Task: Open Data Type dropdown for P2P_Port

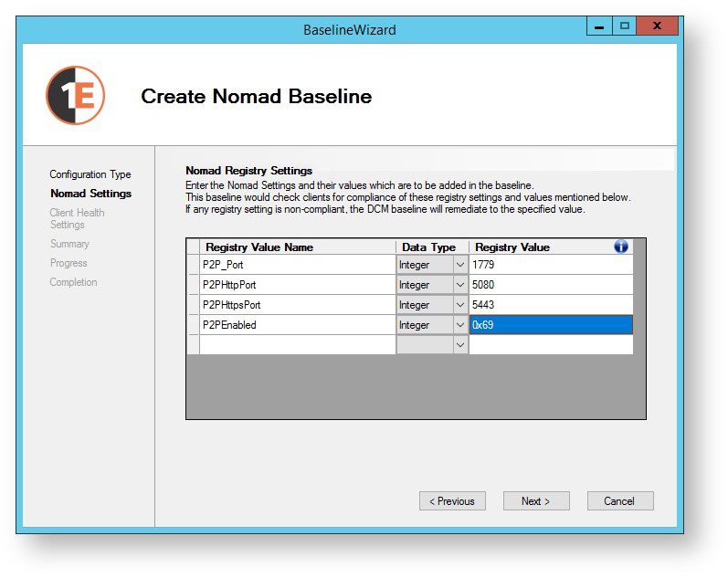Action: click(460, 265)
